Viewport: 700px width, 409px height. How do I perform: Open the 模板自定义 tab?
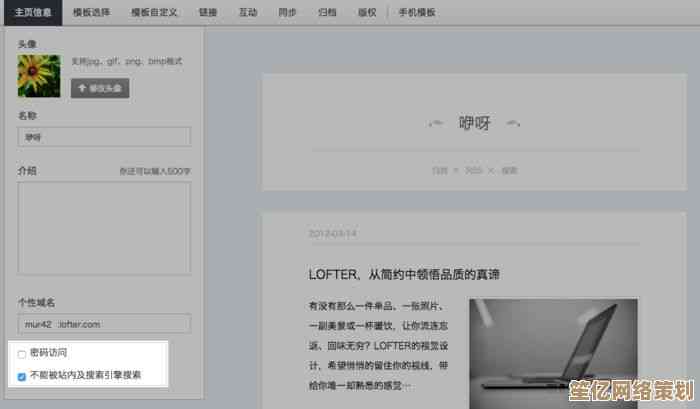click(153, 12)
